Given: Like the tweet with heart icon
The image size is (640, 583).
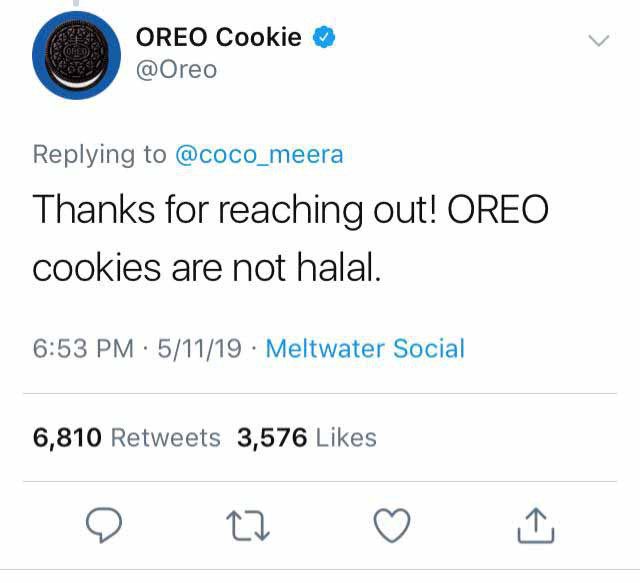Looking at the screenshot, I should [x=392, y=525].
